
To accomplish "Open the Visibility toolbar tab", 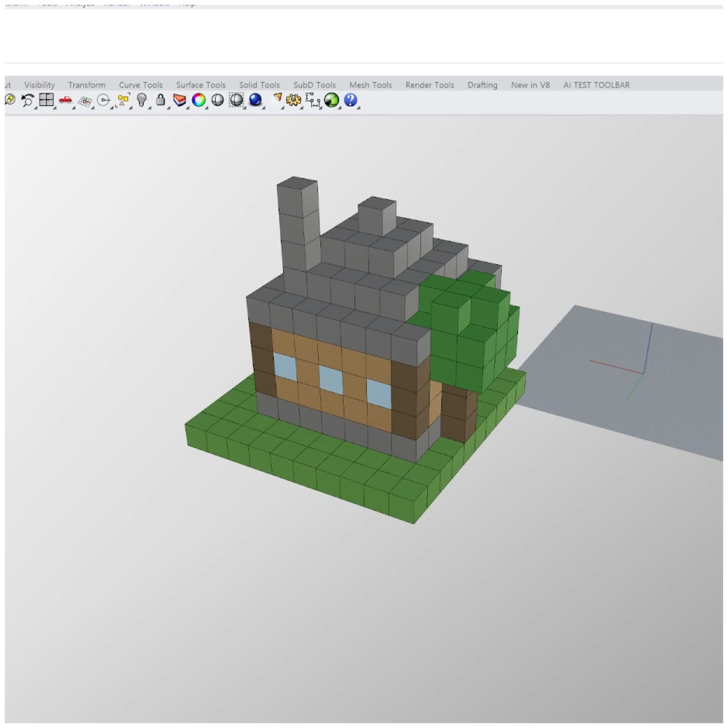I will click(x=39, y=85).
